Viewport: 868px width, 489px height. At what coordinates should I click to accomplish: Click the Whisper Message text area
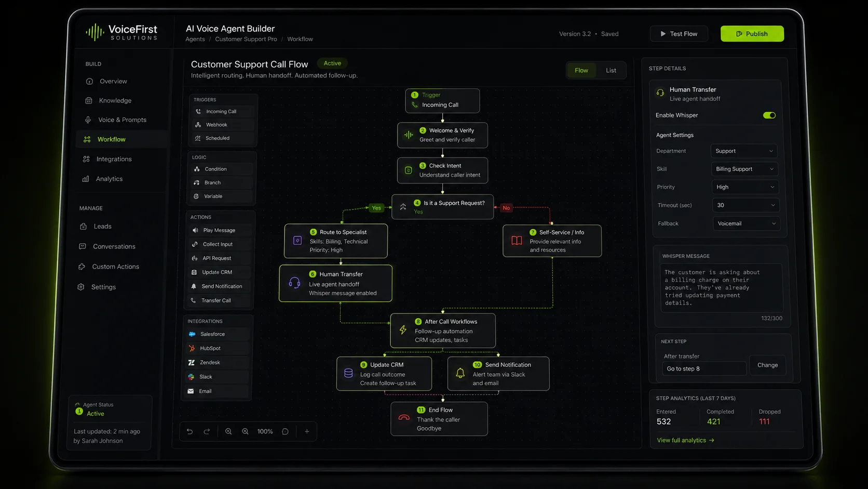click(x=721, y=287)
